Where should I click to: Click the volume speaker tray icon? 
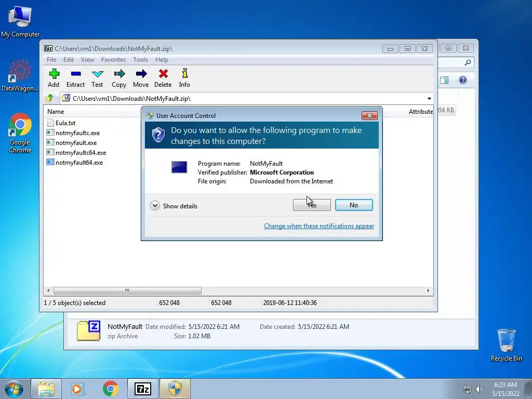pyautogui.click(x=480, y=389)
